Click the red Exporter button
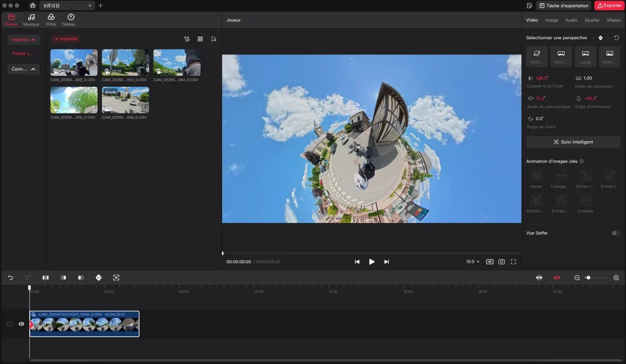Screen dimensions: 626x364 coord(609,5)
